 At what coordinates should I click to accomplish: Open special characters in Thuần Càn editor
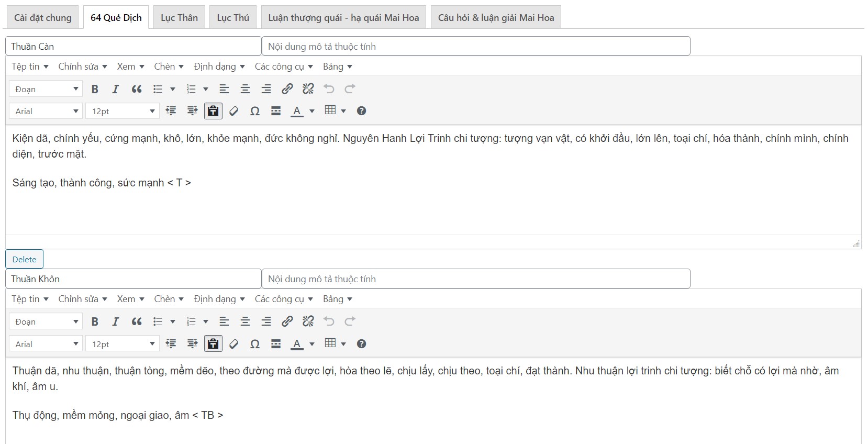click(x=255, y=111)
